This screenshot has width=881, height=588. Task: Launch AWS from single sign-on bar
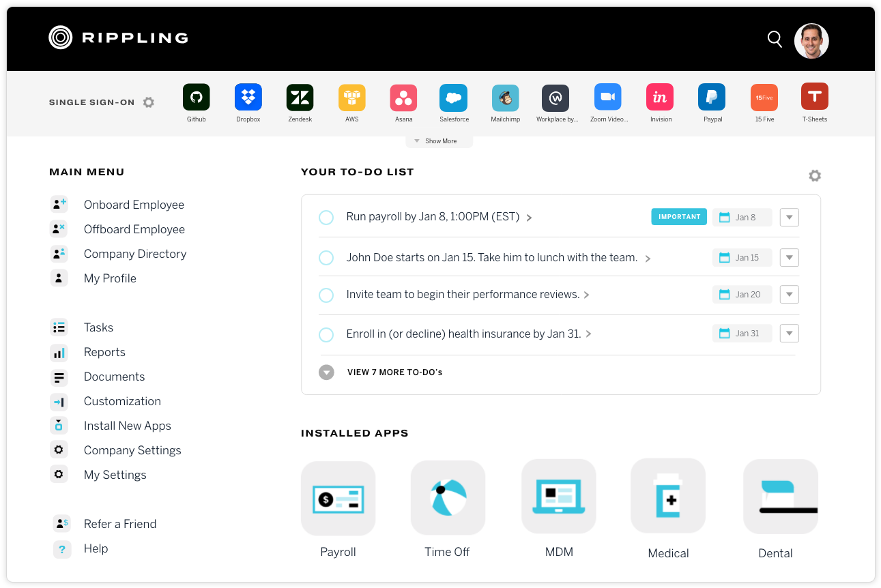(352, 98)
